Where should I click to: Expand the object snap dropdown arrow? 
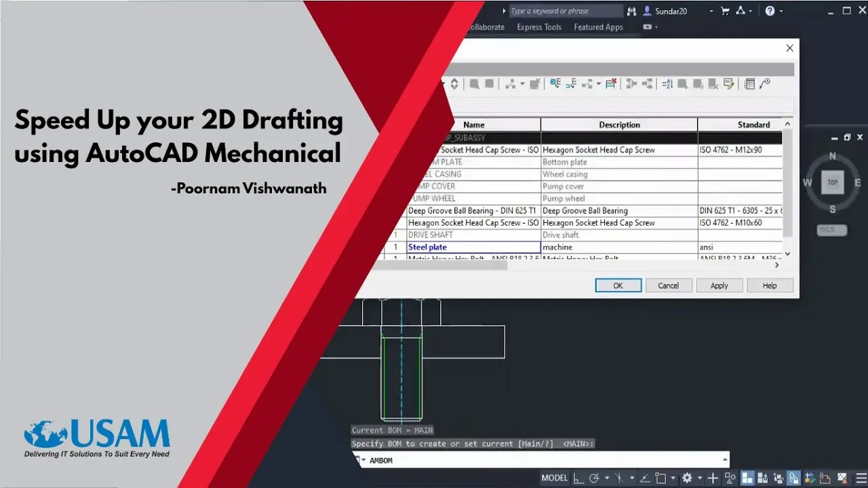[x=672, y=478]
